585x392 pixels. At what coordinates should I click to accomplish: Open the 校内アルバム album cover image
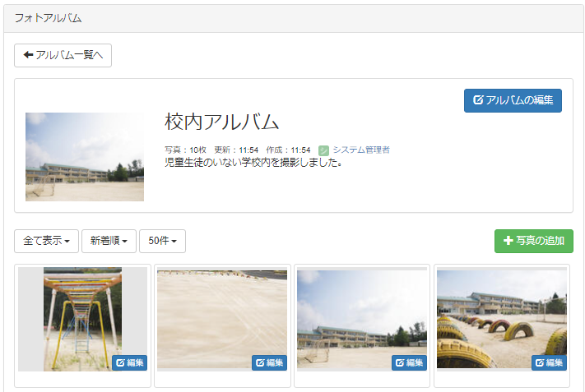coord(85,157)
